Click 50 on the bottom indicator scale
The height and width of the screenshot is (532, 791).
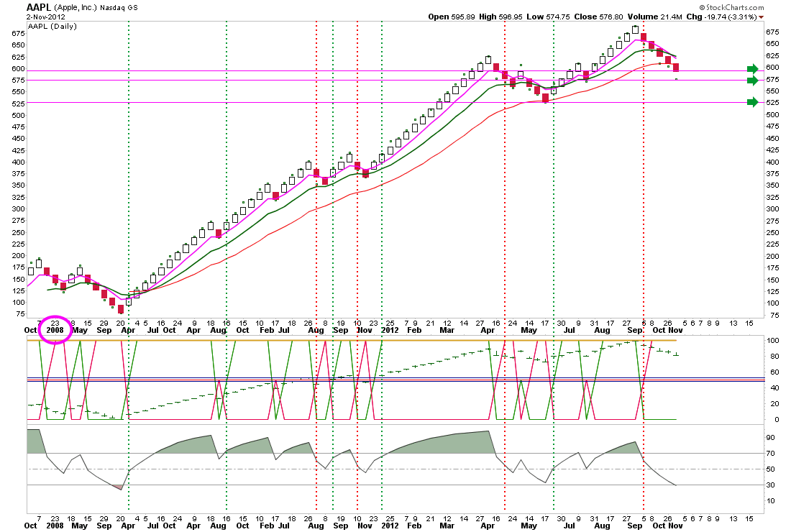click(x=770, y=469)
